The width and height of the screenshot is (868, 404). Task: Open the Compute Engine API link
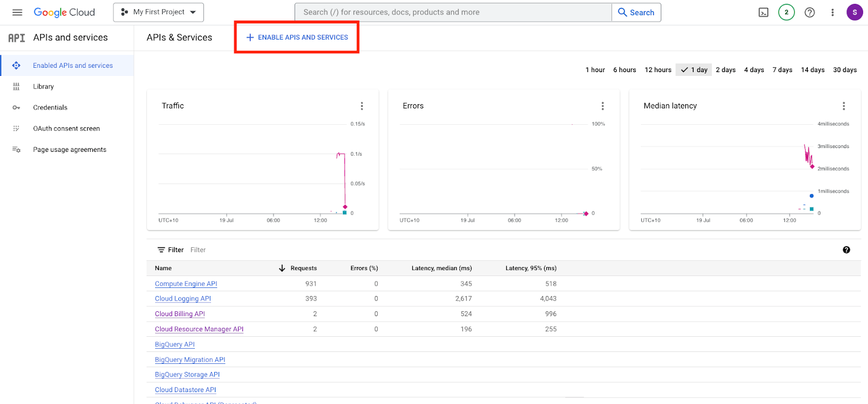[186, 284]
